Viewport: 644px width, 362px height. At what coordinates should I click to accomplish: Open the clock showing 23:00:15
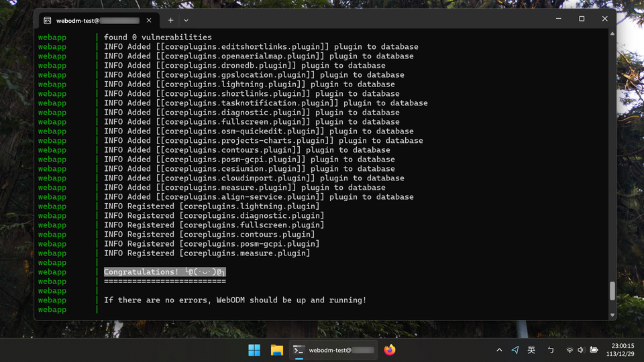click(620, 350)
